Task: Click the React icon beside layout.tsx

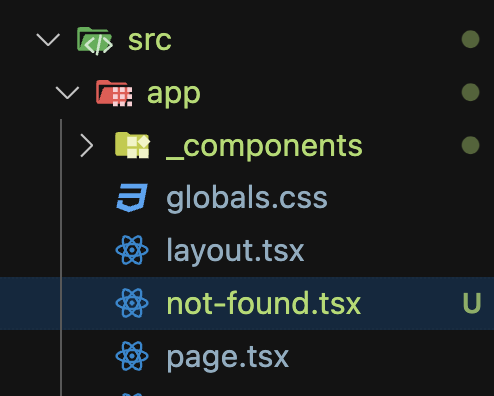Action: click(132, 250)
